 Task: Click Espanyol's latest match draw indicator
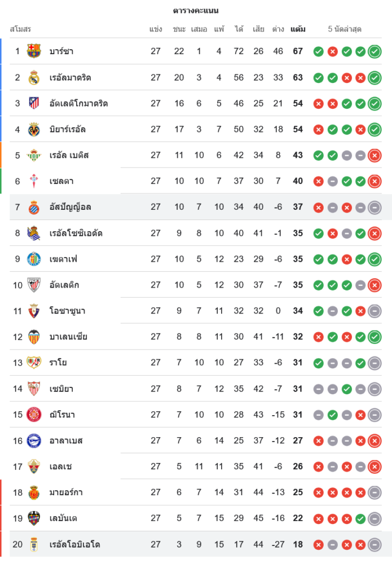(x=374, y=208)
